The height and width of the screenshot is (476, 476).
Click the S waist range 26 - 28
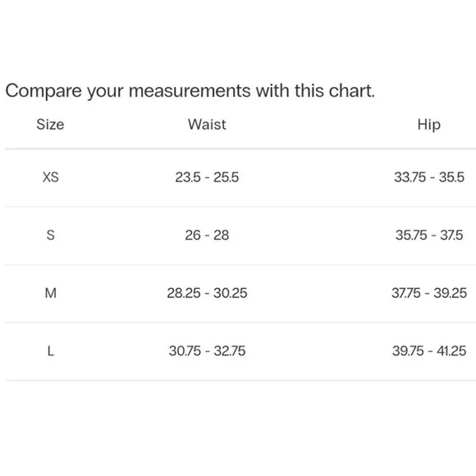click(x=207, y=236)
